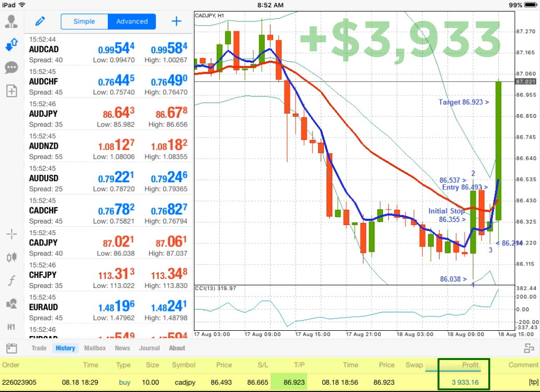
Task: Select the CHFJPY quote row
Action: tap(108, 275)
